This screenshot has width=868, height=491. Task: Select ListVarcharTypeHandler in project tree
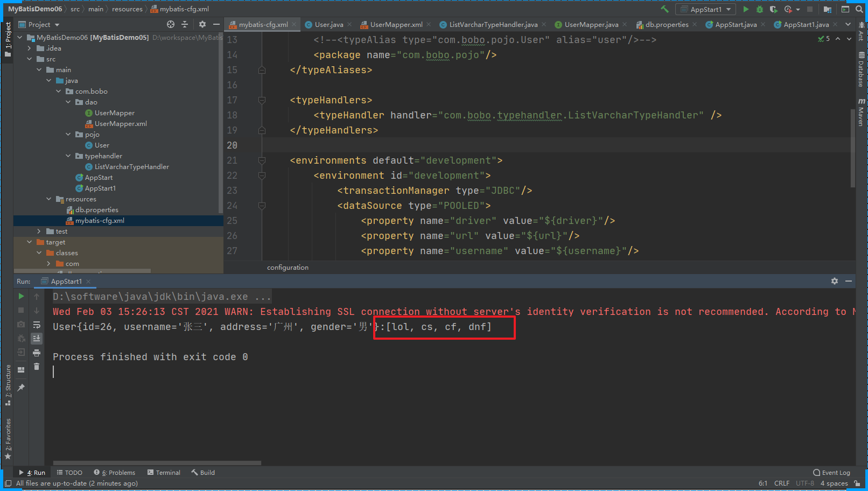[x=131, y=166]
